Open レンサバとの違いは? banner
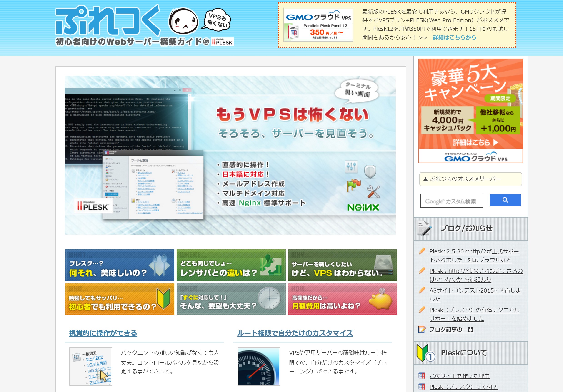 [231, 265]
